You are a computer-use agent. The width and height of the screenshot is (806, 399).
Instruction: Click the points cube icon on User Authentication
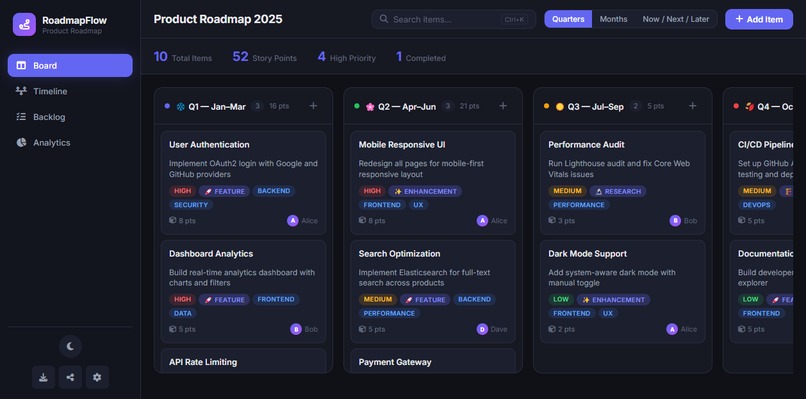point(173,220)
